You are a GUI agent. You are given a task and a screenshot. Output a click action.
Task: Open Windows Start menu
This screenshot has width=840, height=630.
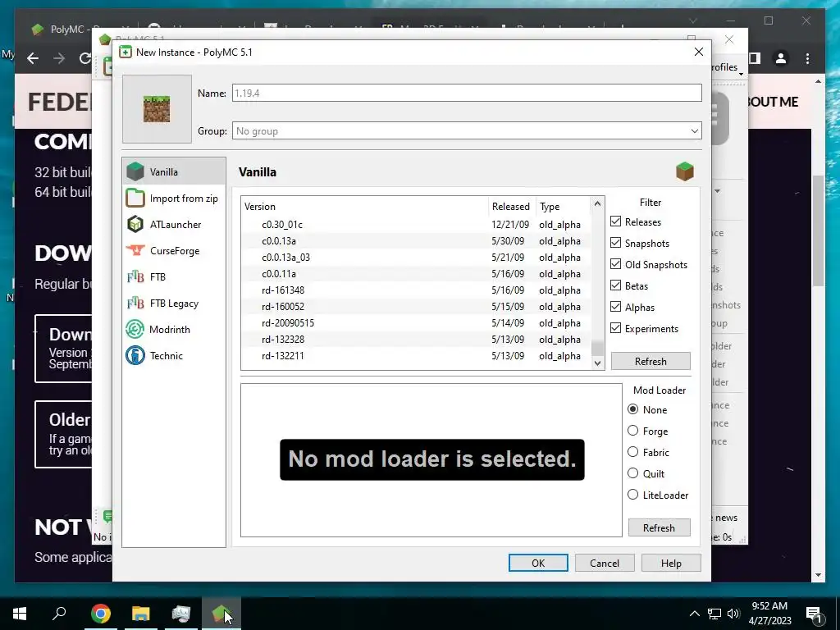pos(20,614)
